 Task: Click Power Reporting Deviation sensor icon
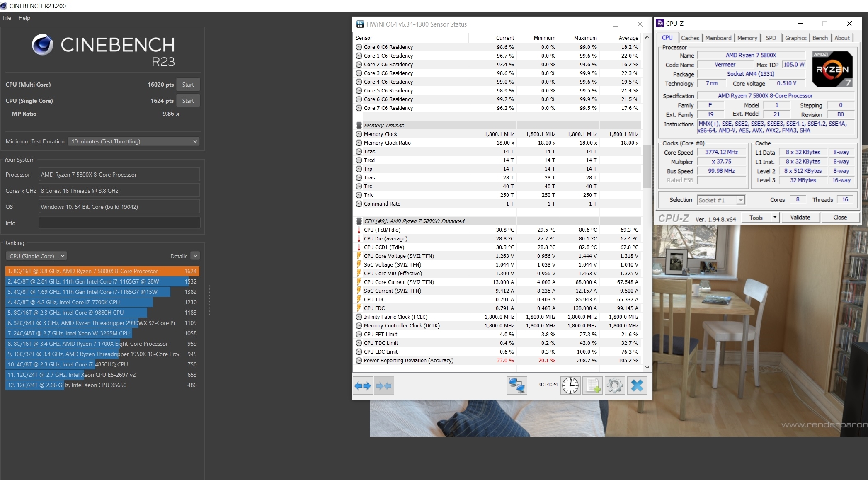coord(359,361)
